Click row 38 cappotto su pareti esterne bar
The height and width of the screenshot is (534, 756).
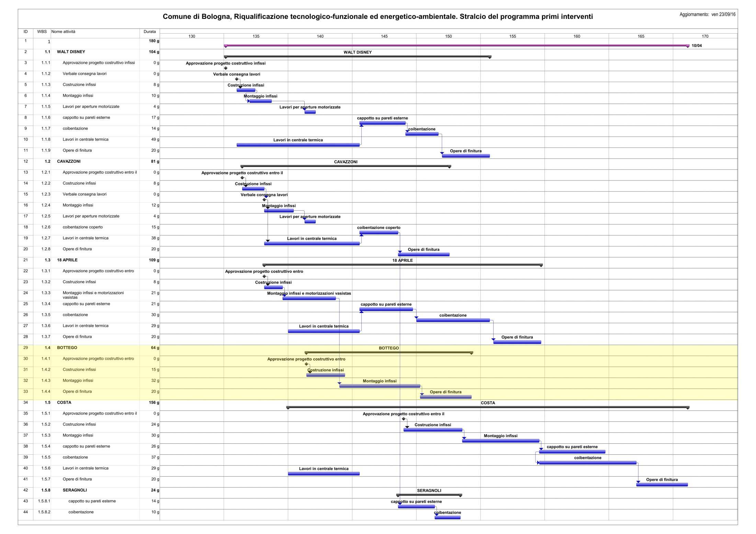[x=572, y=452]
